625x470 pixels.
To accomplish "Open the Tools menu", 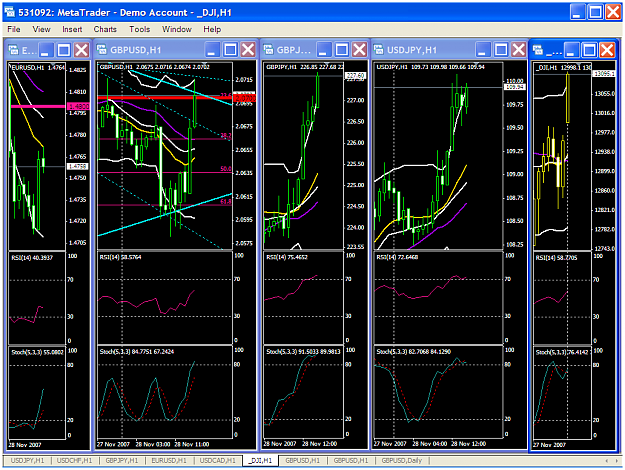I will 140,29.
